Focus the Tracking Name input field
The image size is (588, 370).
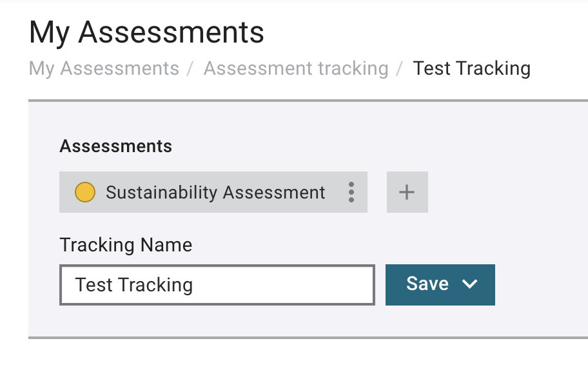217,285
